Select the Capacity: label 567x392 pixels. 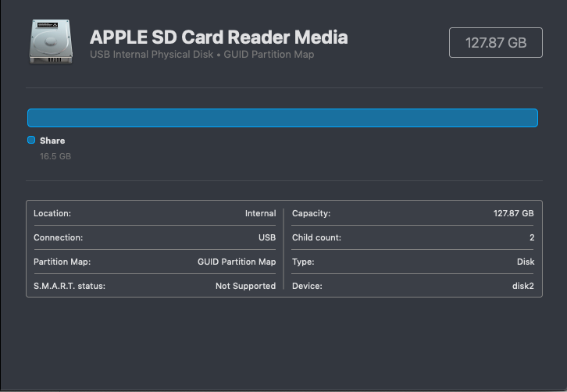312,213
